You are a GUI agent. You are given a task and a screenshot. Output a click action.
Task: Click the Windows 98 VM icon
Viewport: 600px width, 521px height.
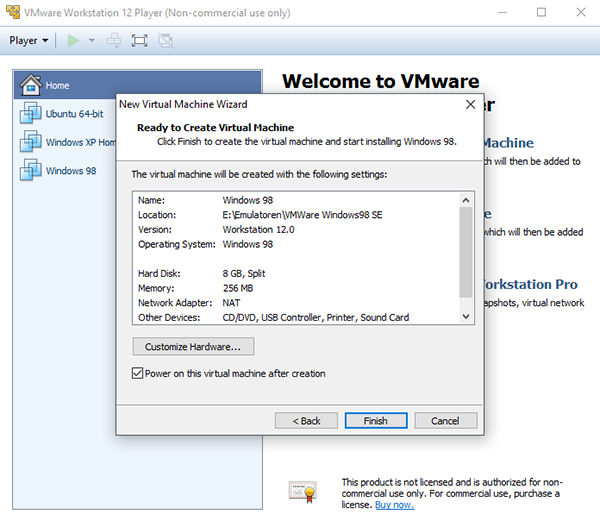tap(30, 170)
